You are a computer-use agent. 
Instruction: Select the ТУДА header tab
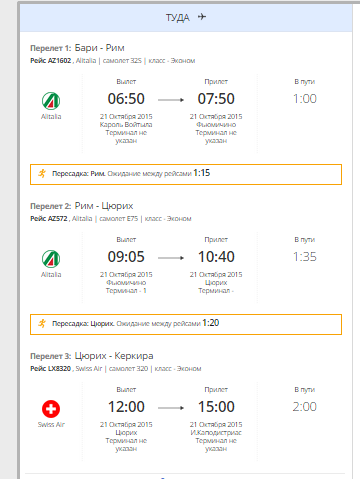pyautogui.click(x=186, y=17)
